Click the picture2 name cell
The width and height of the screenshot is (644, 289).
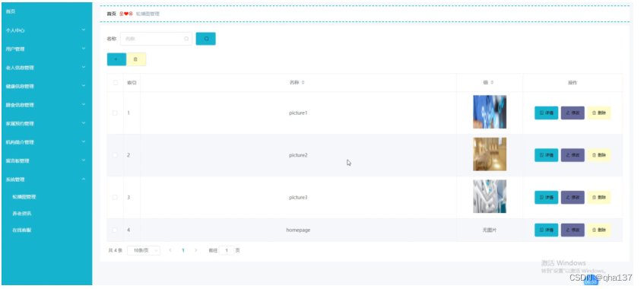click(x=298, y=155)
